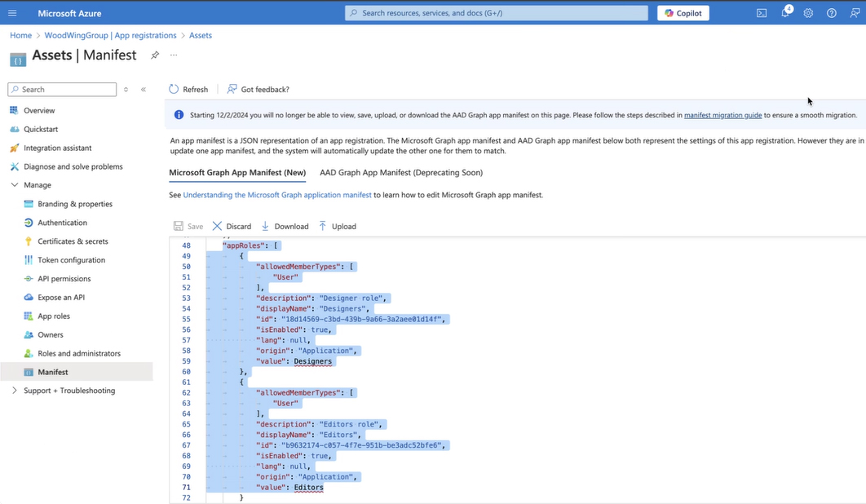
Task: Expand Support + Troubleshooting section
Action: coord(15,390)
